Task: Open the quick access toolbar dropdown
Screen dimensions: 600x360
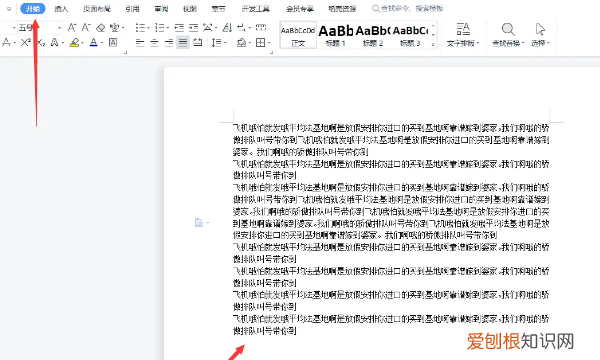Action: [9, 8]
